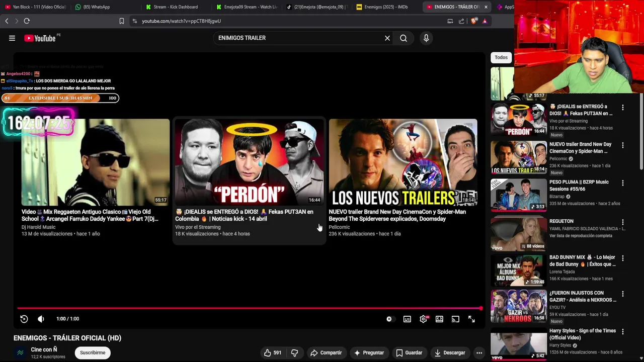Reload the page

pyautogui.click(x=27, y=21)
